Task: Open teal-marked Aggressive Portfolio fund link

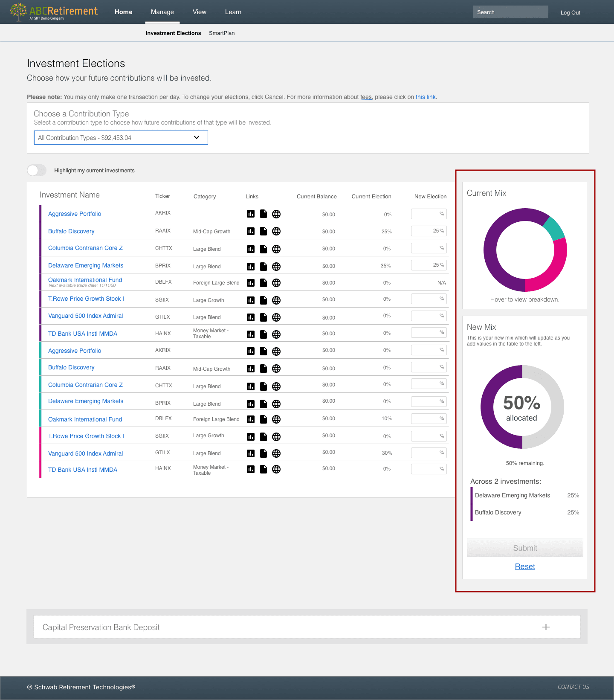Action: (x=75, y=351)
